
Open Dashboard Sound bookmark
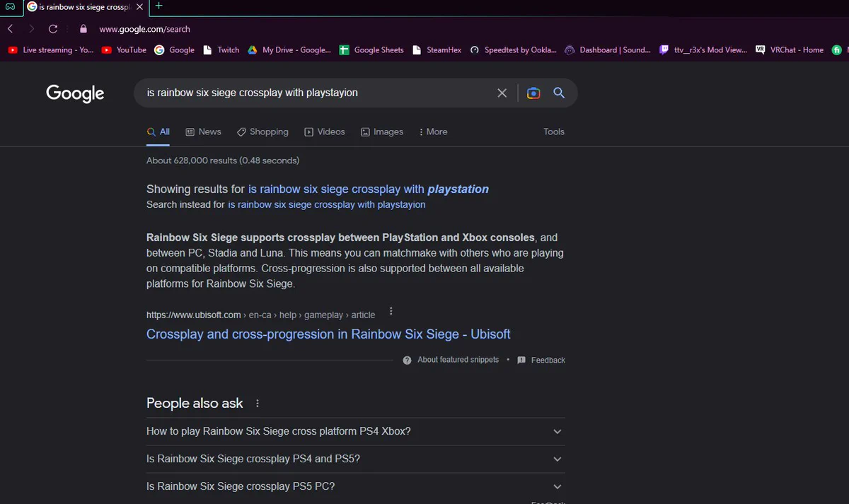pyautogui.click(x=608, y=50)
